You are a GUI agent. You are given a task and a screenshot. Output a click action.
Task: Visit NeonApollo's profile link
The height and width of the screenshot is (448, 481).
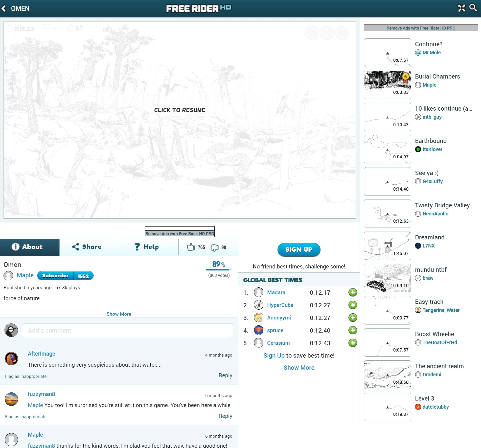435,214
